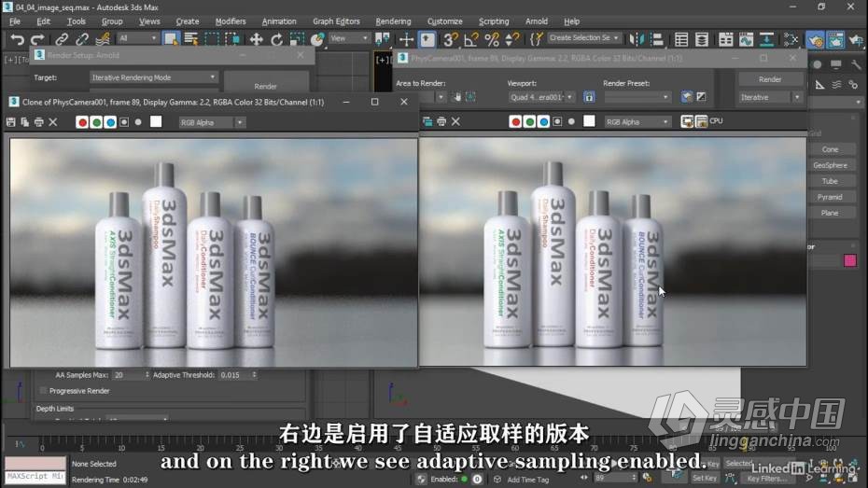Image resolution: width=868 pixels, height=488 pixels.
Task: Select the Link tool (chain icon)
Action: point(62,39)
